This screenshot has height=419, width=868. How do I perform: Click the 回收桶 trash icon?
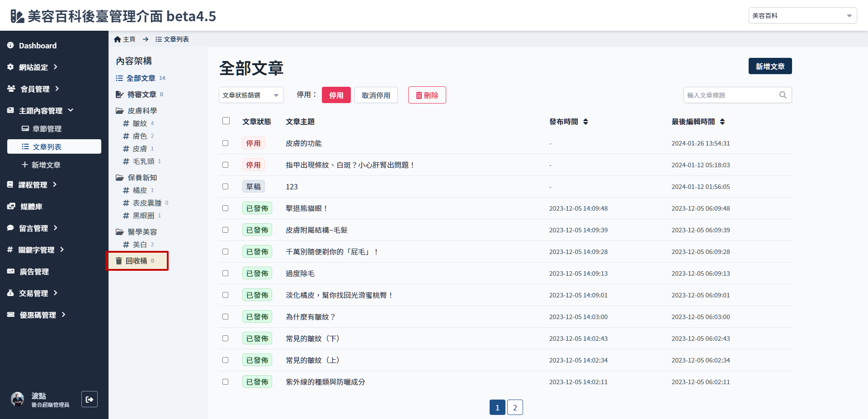pyautogui.click(x=119, y=261)
